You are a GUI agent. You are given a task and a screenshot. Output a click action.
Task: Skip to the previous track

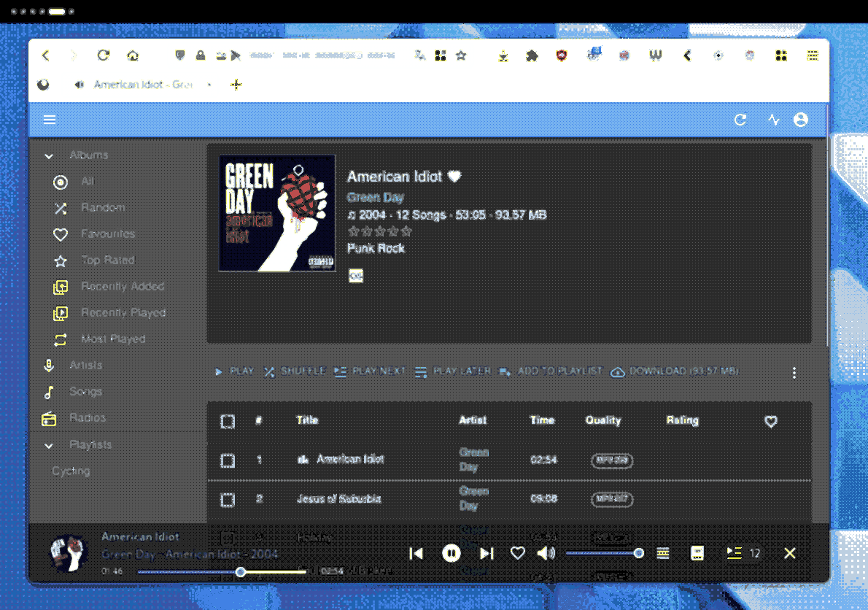click(416, 554)
